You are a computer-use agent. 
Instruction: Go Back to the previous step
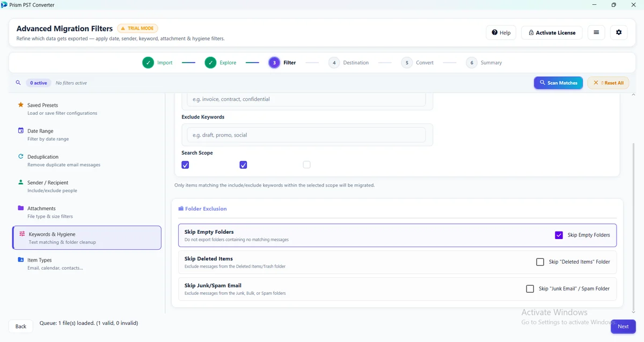coord(21,326)
